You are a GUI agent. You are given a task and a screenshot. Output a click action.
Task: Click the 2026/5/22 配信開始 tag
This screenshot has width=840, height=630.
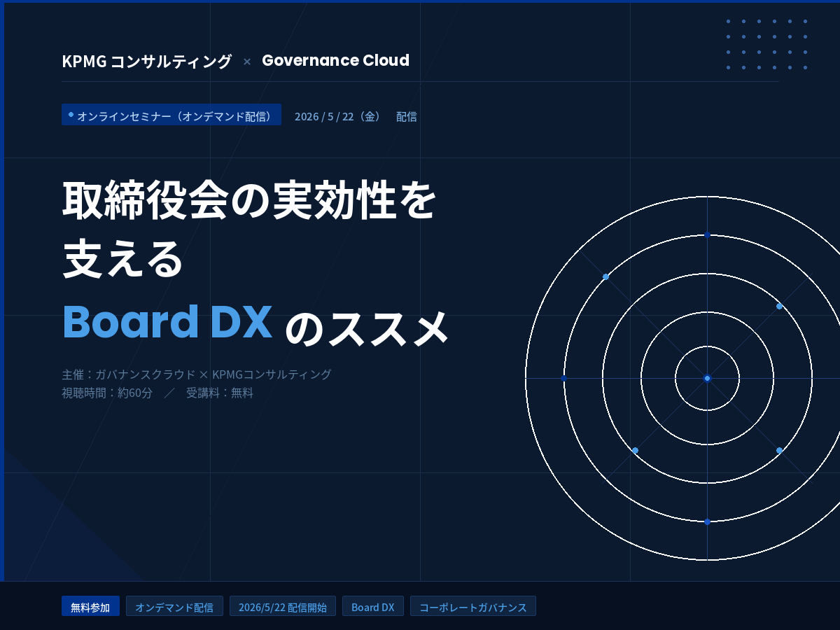click(x=283, y=606)
